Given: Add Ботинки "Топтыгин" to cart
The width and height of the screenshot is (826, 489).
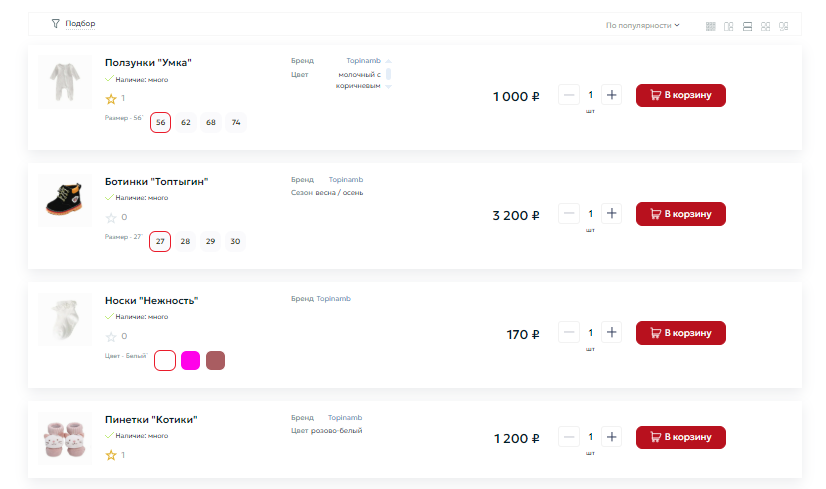Looking at the screenshot, I should 680,214.
